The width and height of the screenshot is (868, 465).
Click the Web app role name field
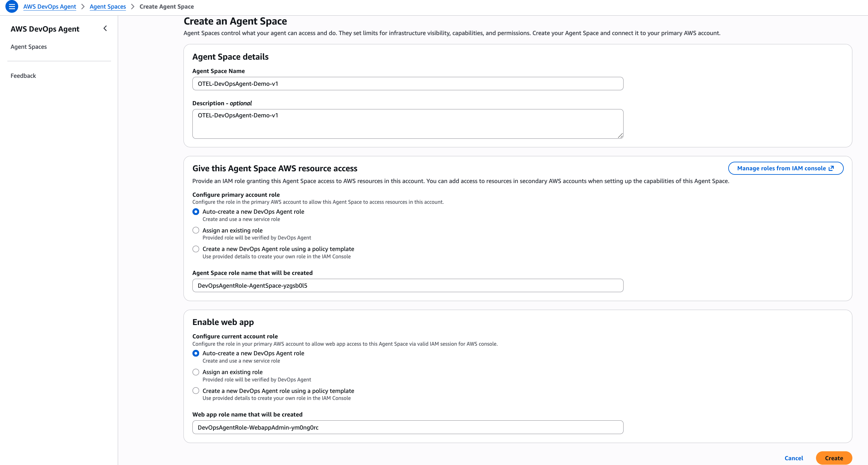coord(408,427)
